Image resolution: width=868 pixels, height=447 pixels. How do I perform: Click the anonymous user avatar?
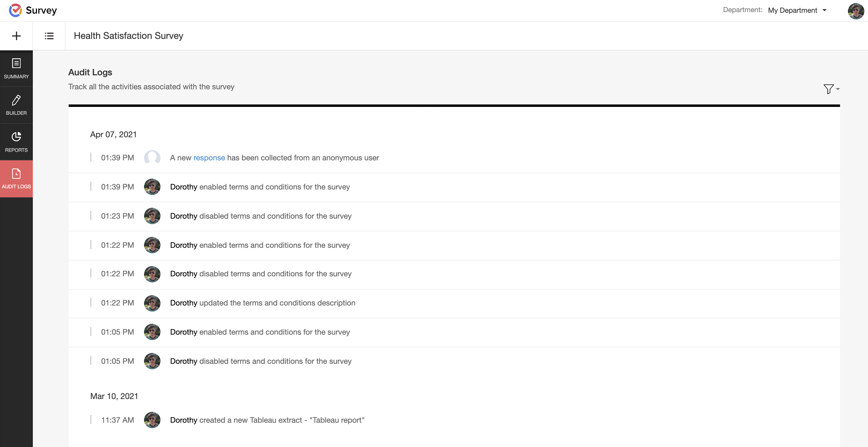[x=152, y=158]
